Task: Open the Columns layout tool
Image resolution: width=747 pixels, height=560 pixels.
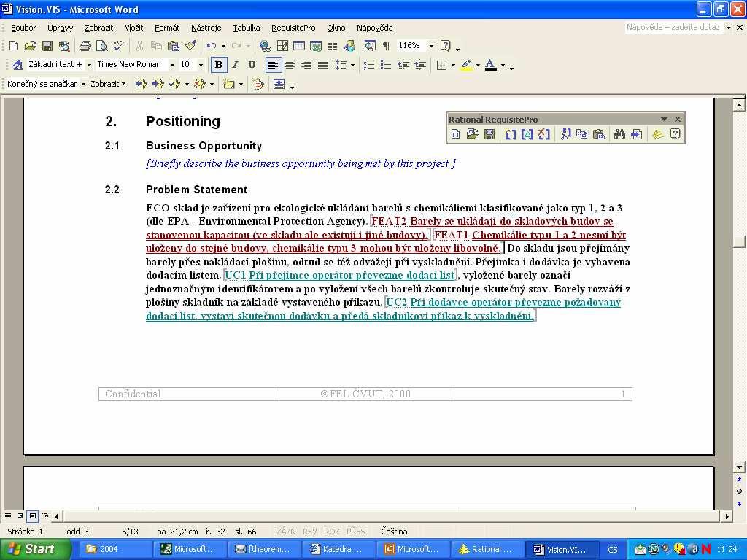Action: [x=333, y=46]
